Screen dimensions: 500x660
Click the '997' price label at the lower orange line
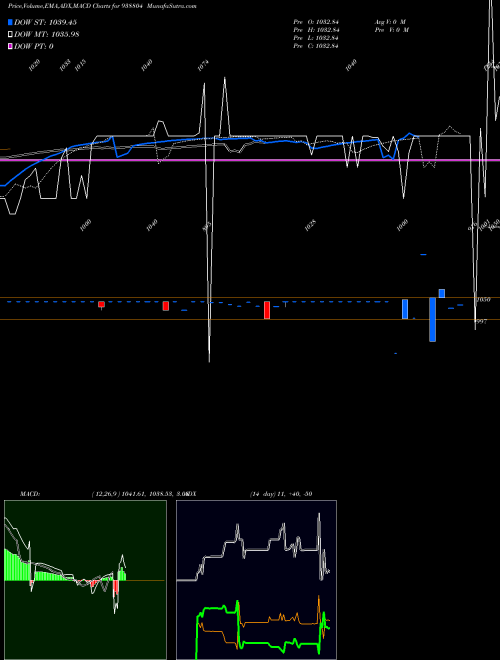coord(481,321)
